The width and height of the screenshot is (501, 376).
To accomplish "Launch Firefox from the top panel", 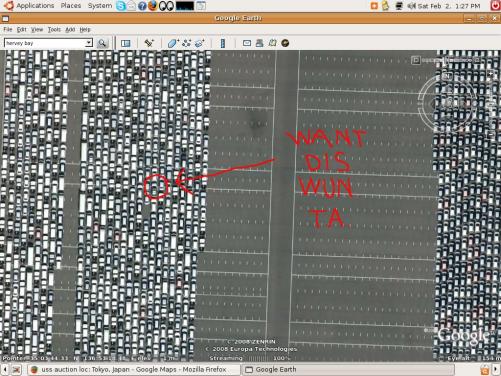I will pyautogui.click(x=153, y=6).
